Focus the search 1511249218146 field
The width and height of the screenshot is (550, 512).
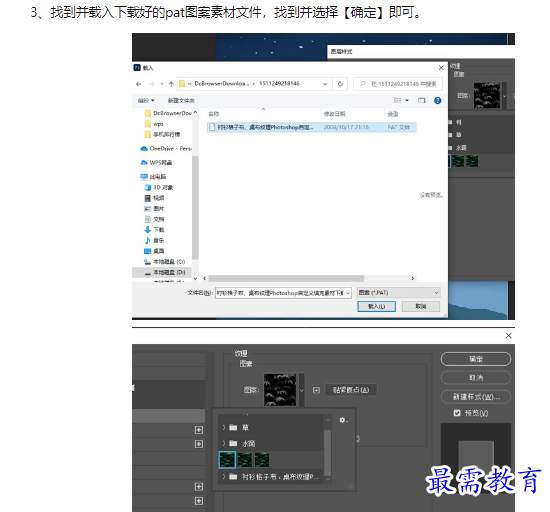click(x=398, y=84)
